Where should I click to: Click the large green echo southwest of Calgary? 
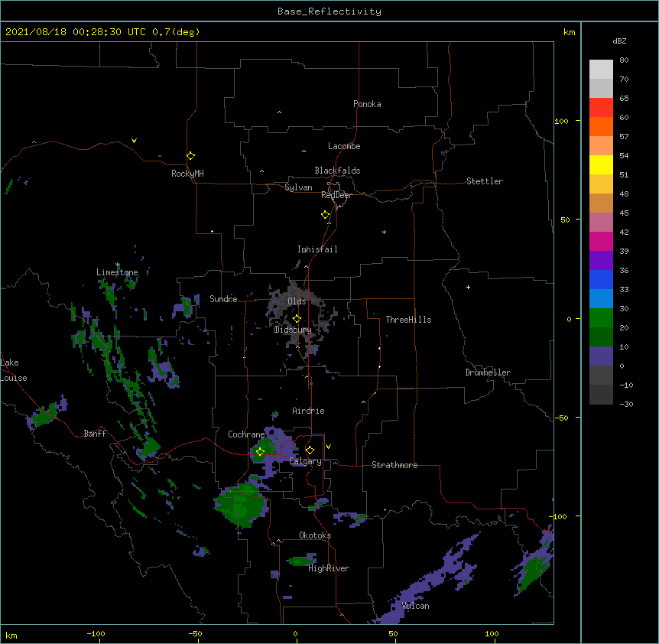click(x=242, y=505)
